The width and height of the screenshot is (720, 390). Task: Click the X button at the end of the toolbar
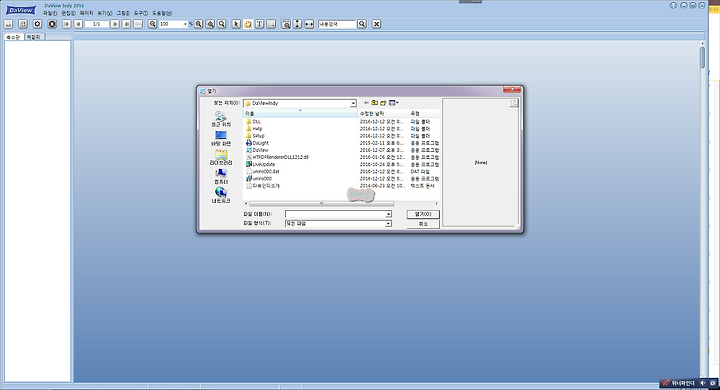376,24
